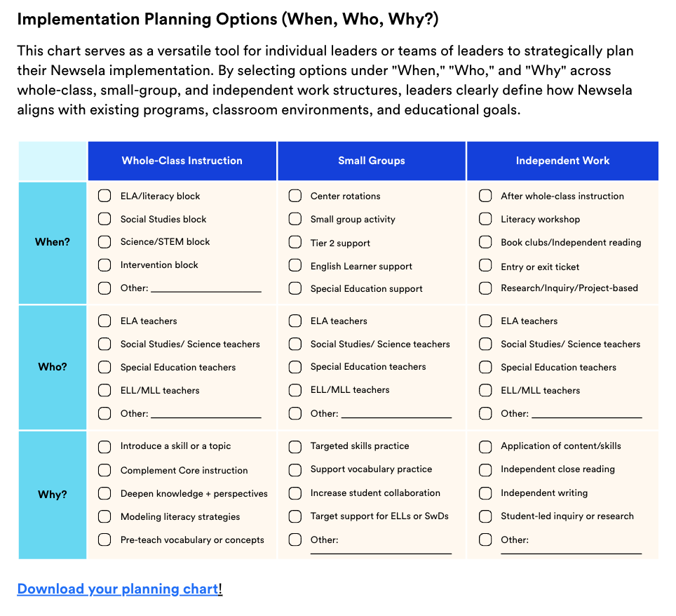Check English Learner support option
The image size is (676, 616).
pyautogui.click(x=295, y=265)
